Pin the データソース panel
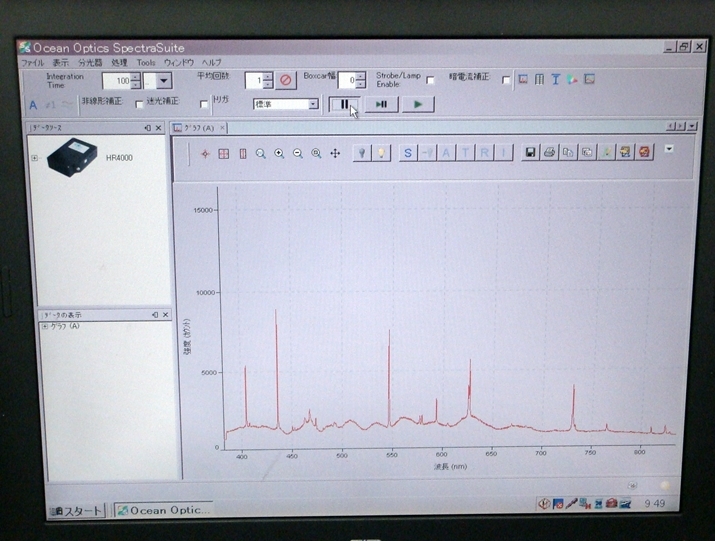Image resolution: width=715 pixels, height=541 pixels. [x=147, y=128]
